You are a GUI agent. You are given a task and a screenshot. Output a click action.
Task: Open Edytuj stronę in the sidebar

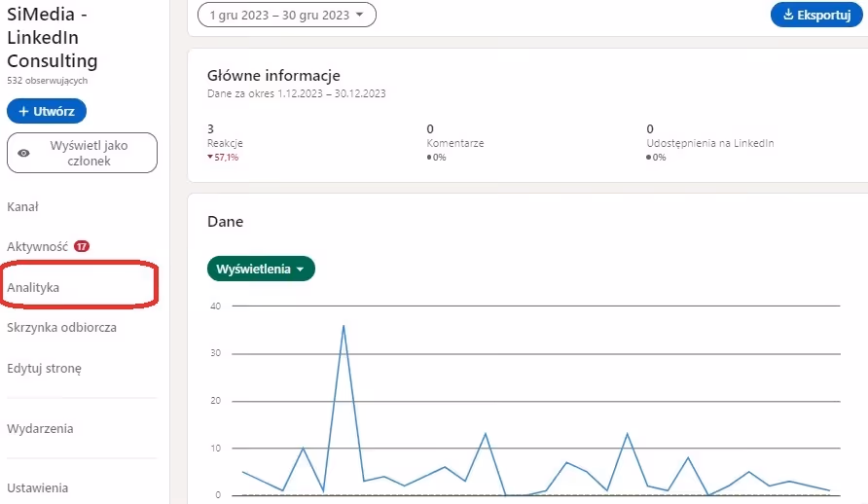point(45,369)
